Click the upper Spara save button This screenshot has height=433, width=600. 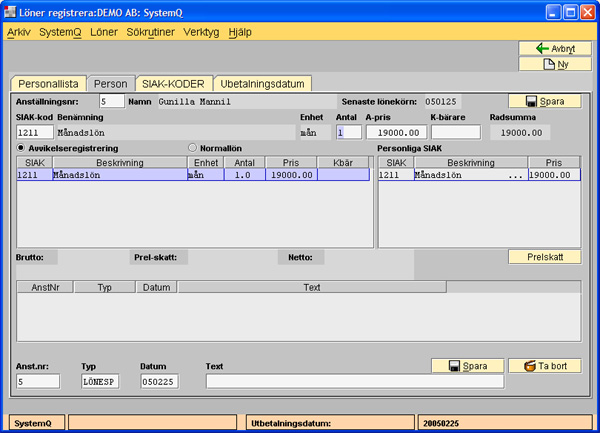543,101
